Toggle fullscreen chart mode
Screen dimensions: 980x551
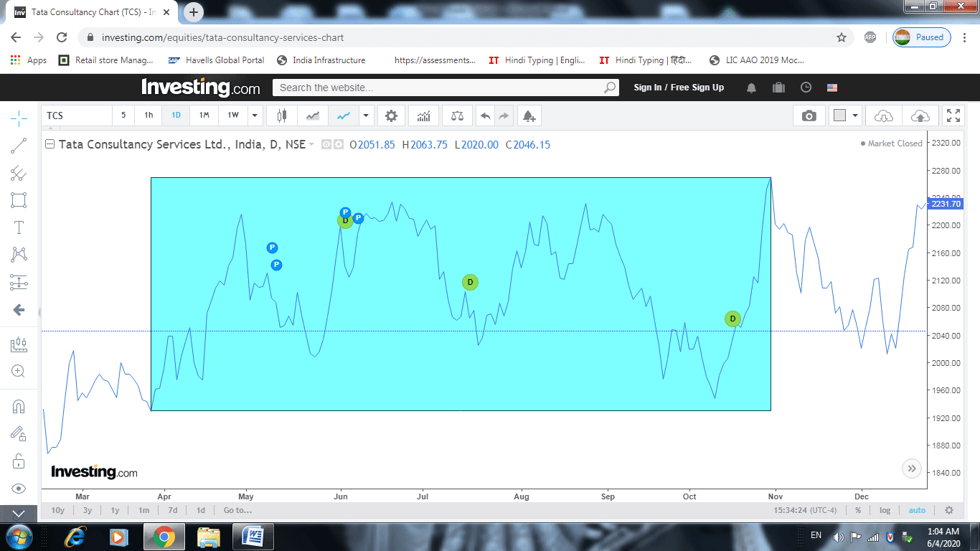953,116
